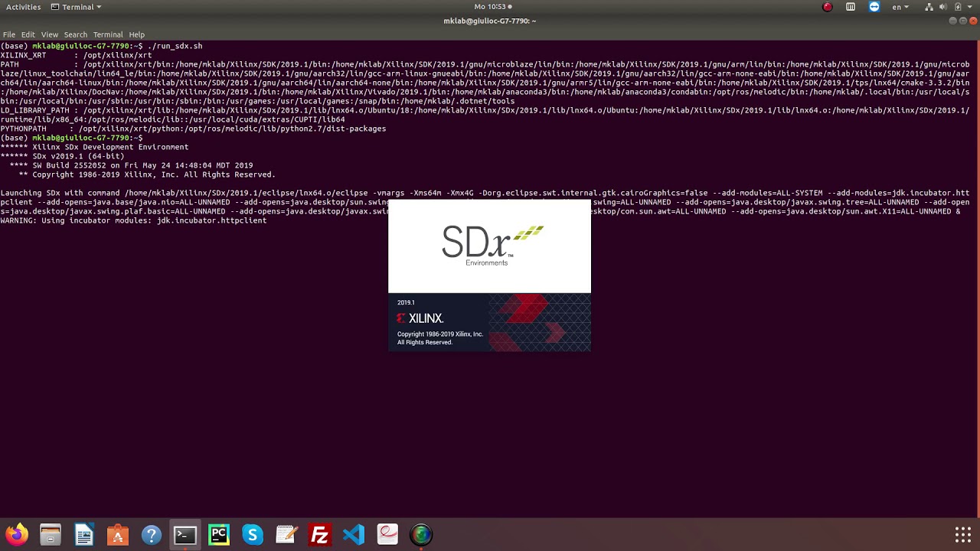The image size is (980, 551).
Task: Open the Terminal app menu in top bar
Action: coord(77,7)
